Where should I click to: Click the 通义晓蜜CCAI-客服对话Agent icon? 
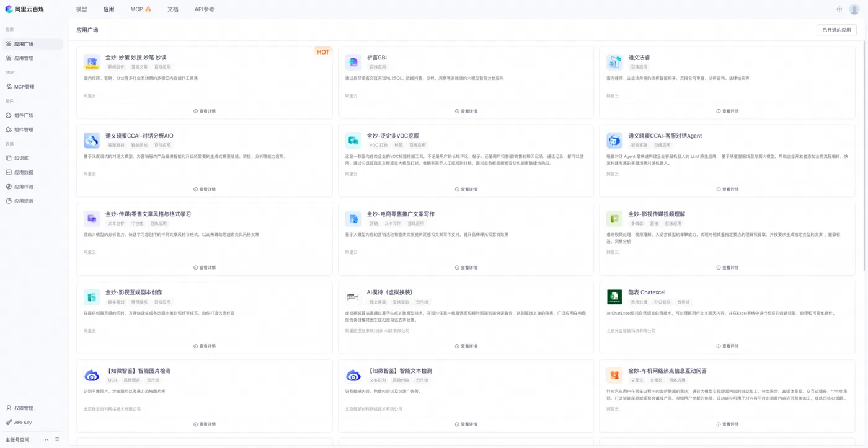(x=614, y=140)
